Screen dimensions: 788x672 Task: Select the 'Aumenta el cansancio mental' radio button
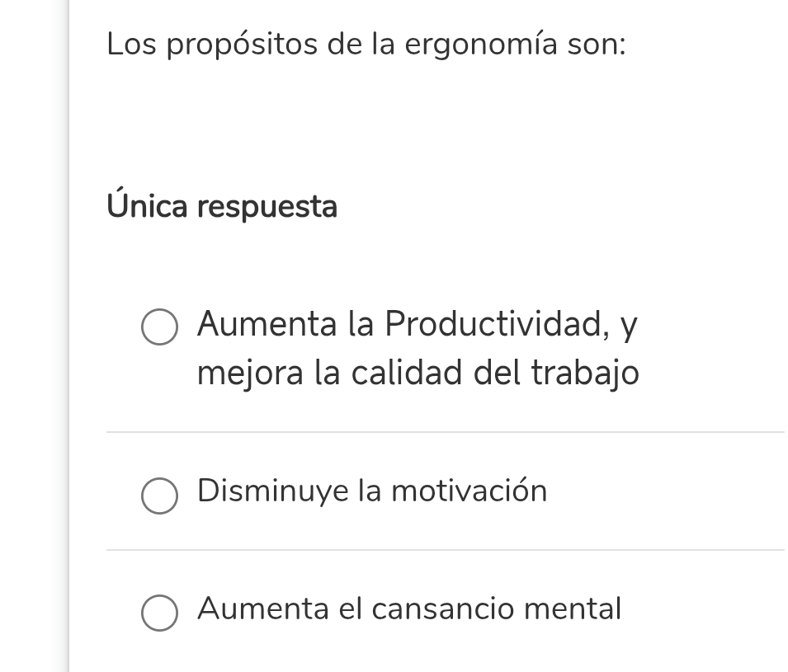[159, 612]
